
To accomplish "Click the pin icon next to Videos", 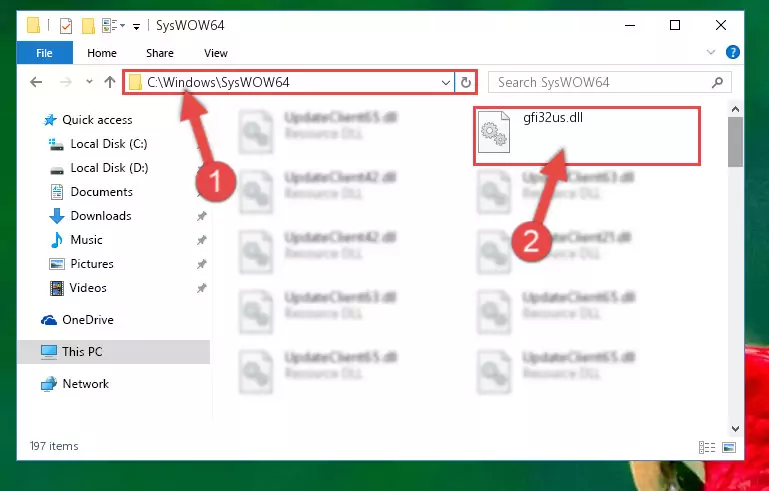I will tap(202, 288).
